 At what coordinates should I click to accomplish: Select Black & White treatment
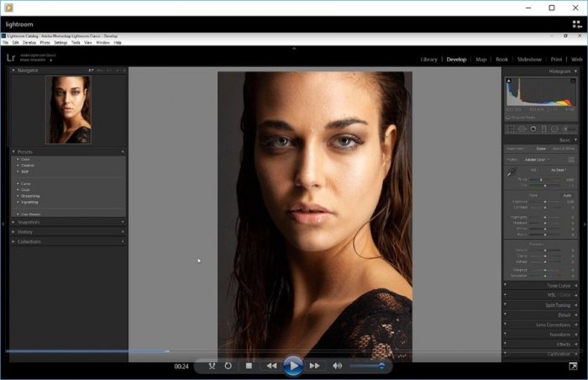point(562,148)
